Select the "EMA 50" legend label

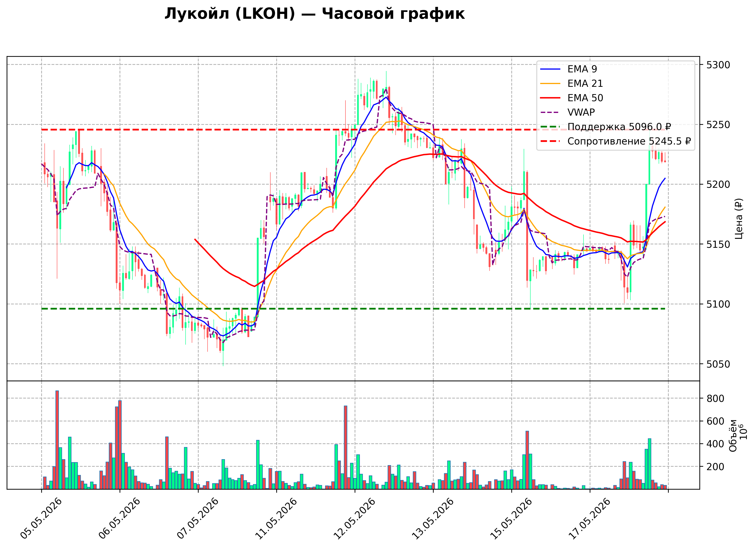point(585,98)
